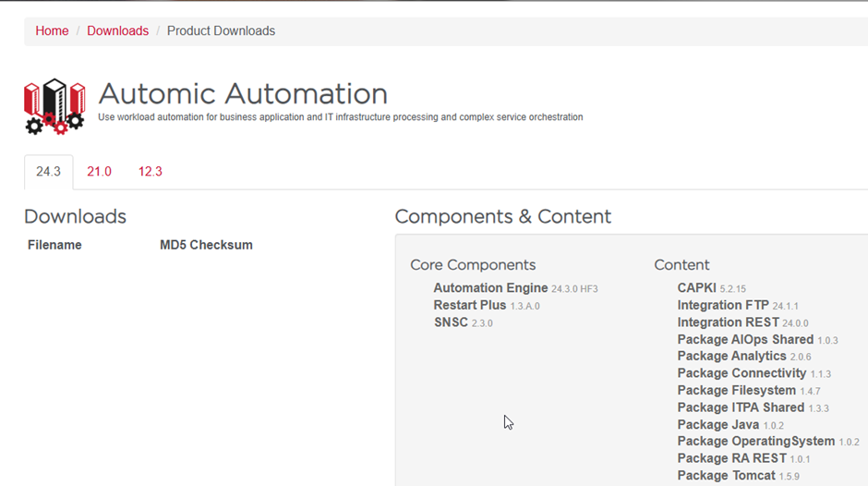Open Package OperatingSystem 1.0.2
The height and width of the screenshot is (486, 868).
pos(768,442)
